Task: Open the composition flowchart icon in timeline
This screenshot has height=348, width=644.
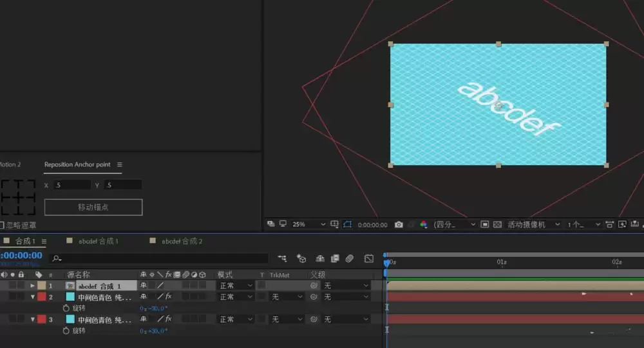Action: [282, 258]
